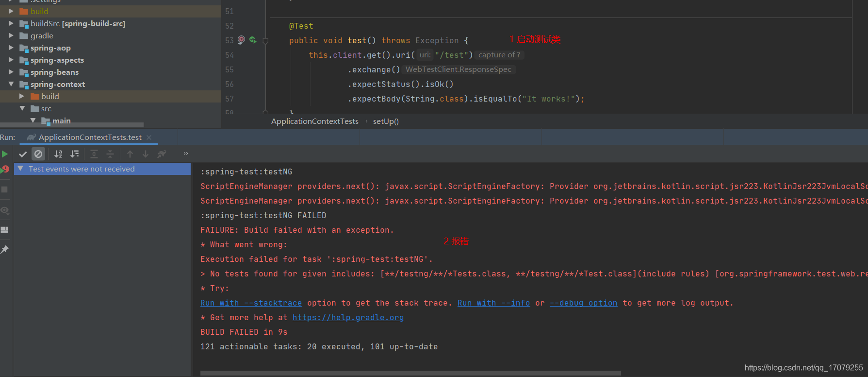Select src folder in project tree
The image size is (868, 377).
(46, 108)
